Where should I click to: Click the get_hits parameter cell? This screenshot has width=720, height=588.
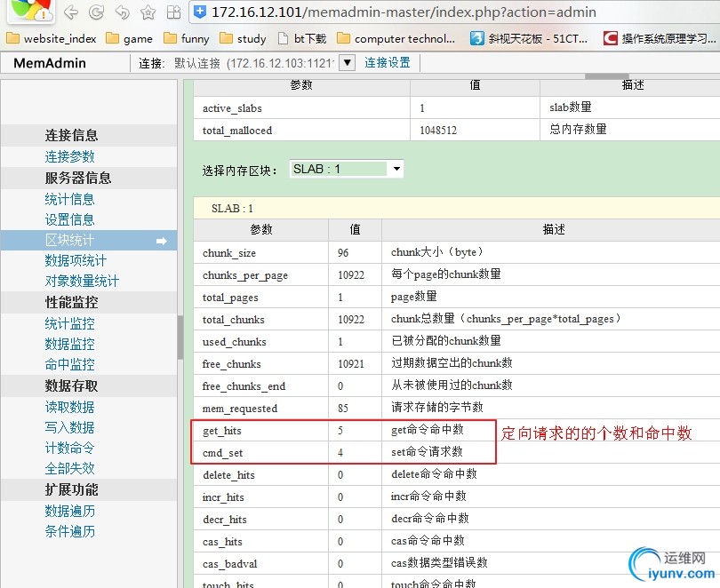[260, 431]
